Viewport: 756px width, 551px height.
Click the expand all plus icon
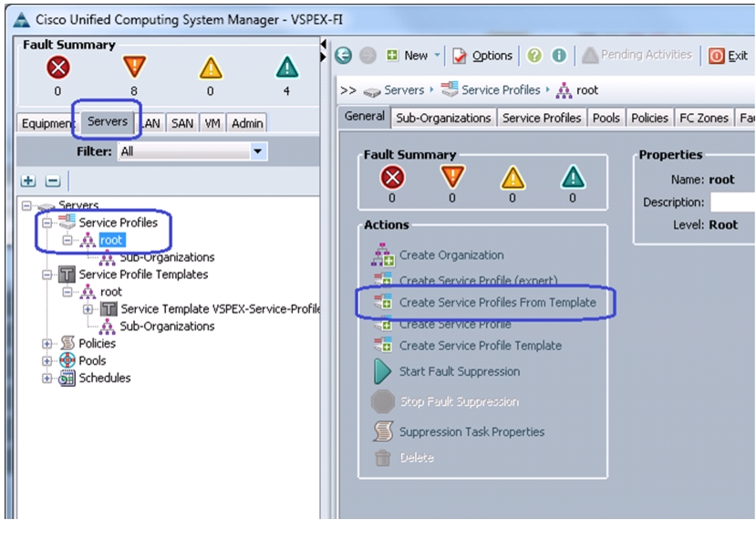click(28, 181)
